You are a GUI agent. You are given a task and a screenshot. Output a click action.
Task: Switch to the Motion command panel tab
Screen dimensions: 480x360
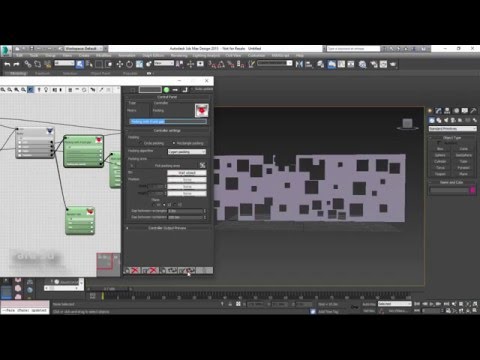point(456,111)
